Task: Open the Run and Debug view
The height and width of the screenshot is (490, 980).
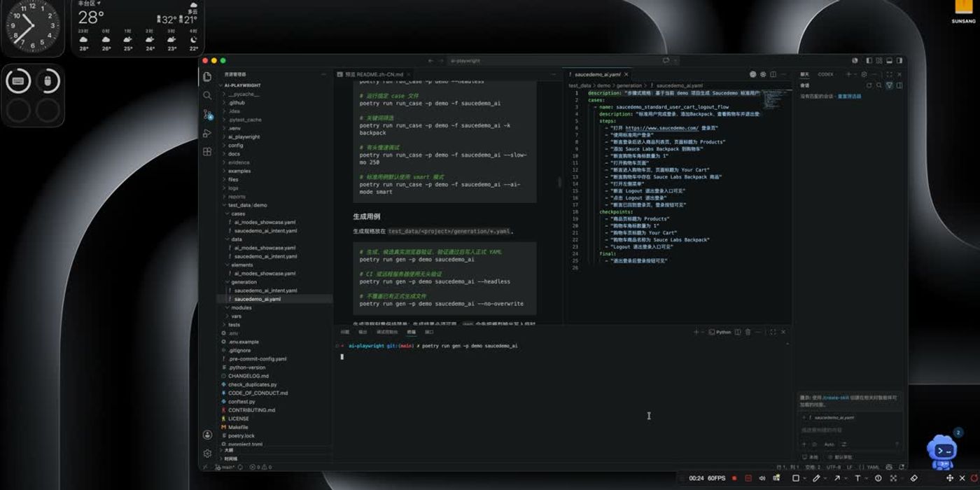Action: (207, 133)
